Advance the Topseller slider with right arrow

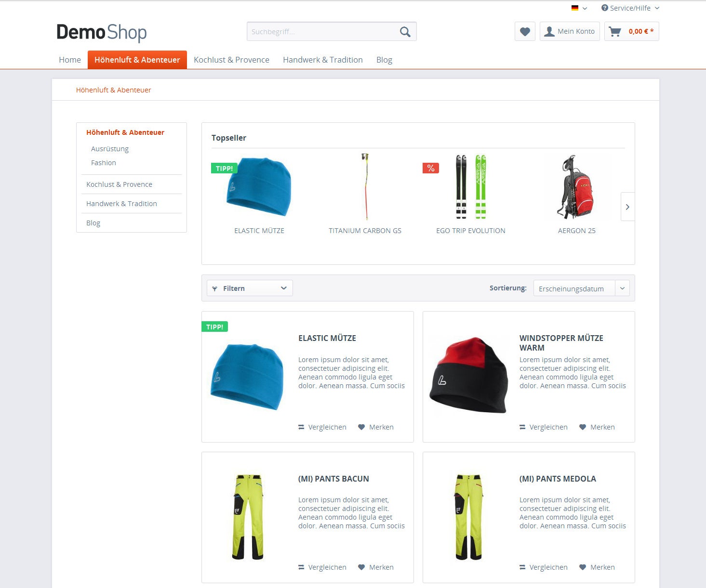[627, 207]
